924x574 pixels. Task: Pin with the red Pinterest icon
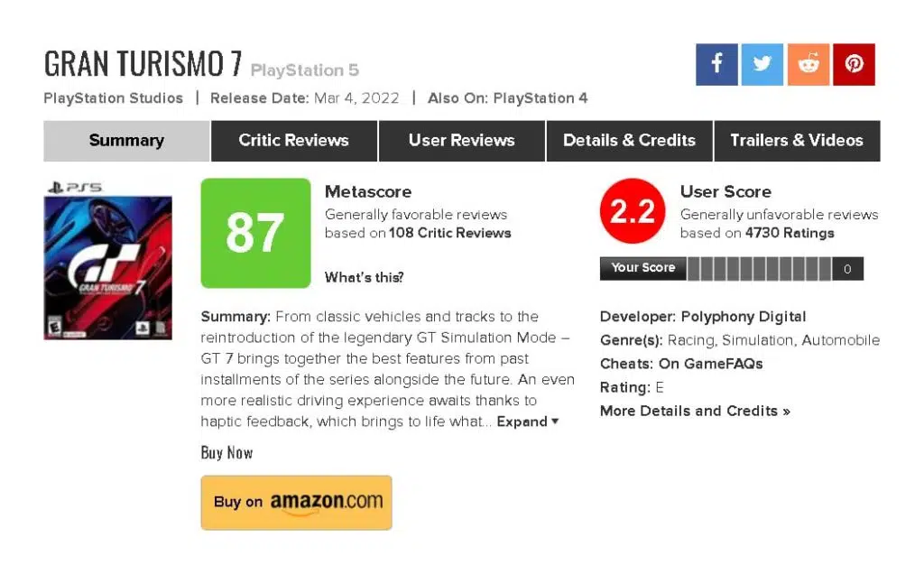tap(854, 64)
